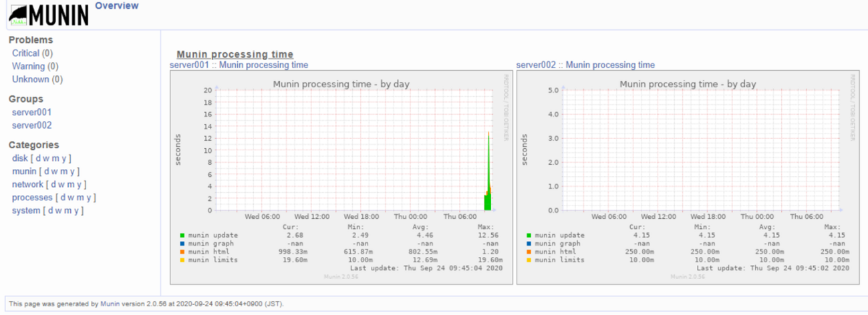Viewport: 868px width, 315px height.
Task: Show processes category monthly view 'm'
Action: [x=80, y=198]
